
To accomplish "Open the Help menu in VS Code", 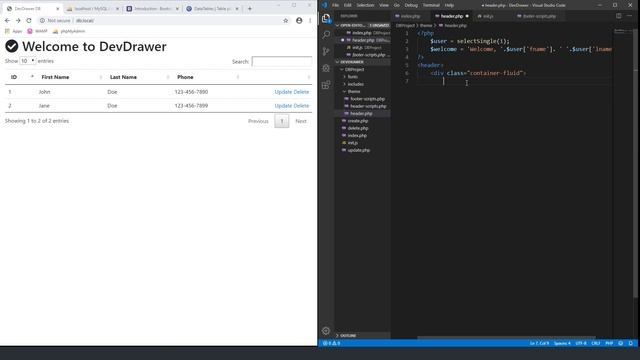I will click(449, 5).
